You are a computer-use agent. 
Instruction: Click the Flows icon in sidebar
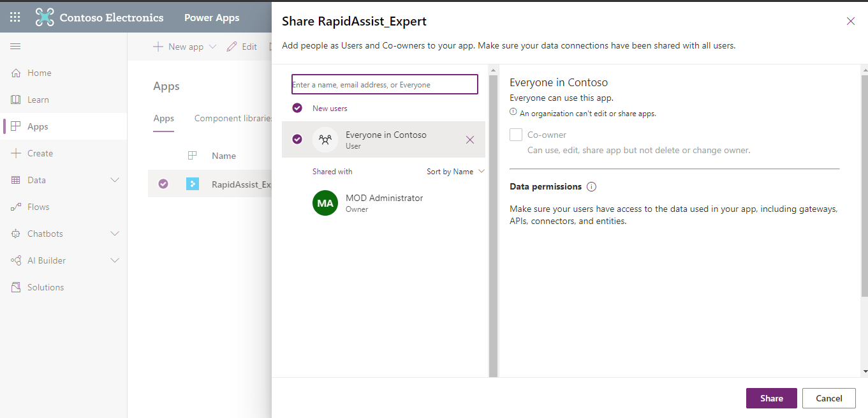tap(16, 207)
